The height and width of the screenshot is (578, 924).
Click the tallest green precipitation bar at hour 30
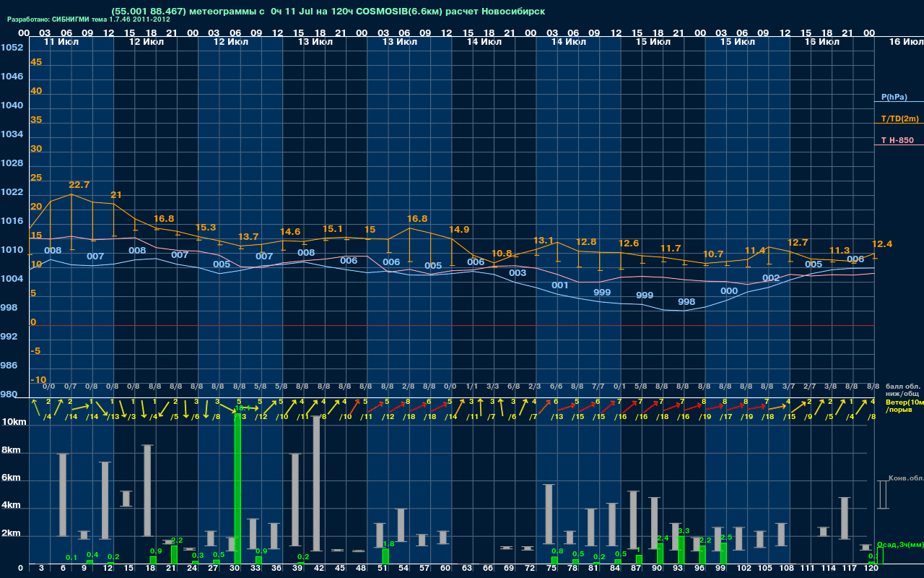tap(237, 488)
